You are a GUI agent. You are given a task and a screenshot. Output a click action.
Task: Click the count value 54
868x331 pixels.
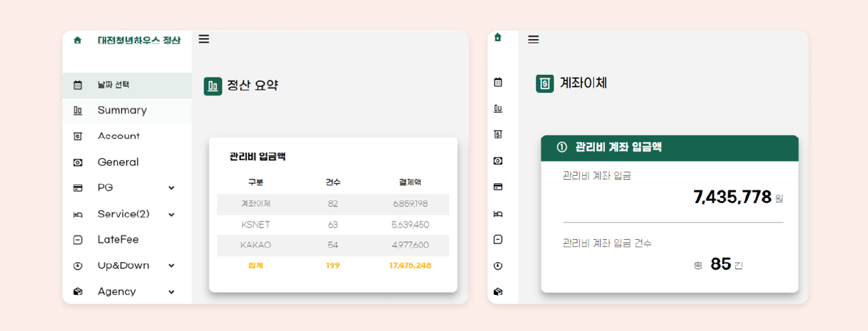point(333,245)
